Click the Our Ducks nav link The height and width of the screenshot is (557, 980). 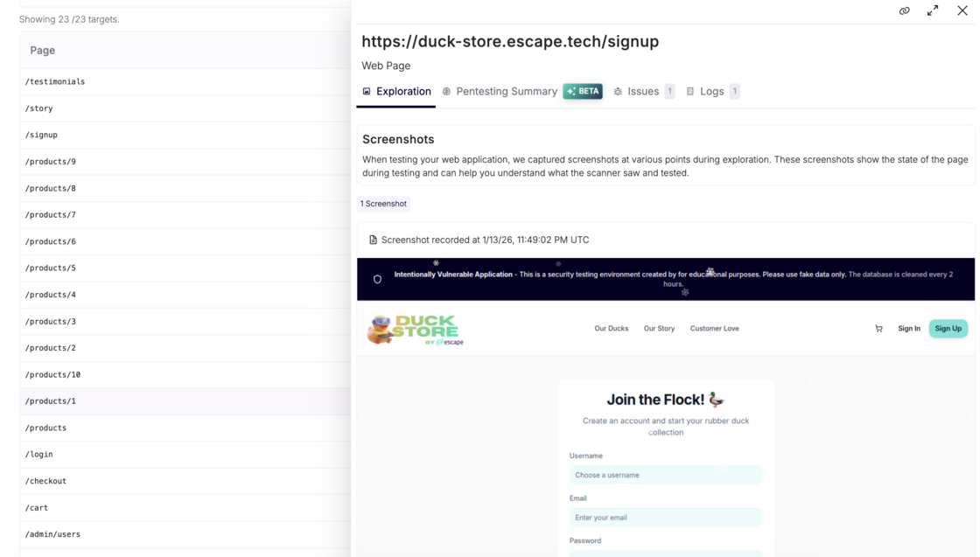[x=611, y=329]
